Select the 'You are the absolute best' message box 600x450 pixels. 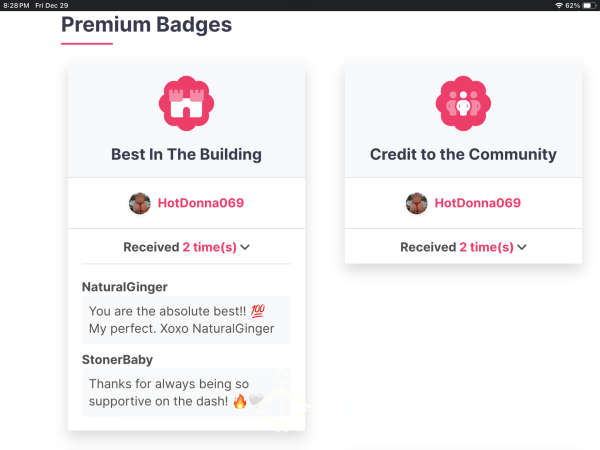click(186, 320)
